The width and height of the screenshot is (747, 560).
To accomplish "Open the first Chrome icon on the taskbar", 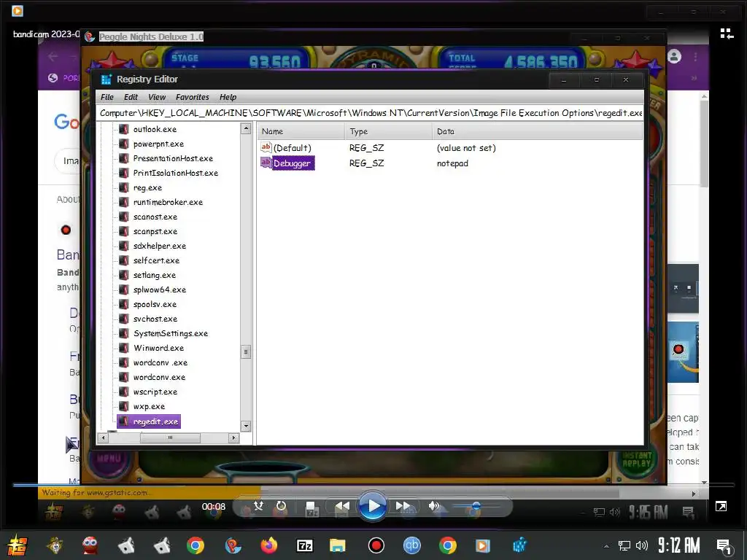I will point(196,545).
